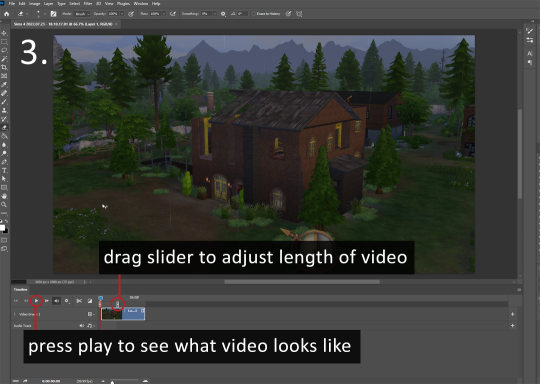The height and width of the screenshot is (384, 540).
Task: Select the Eyedropper tool
Action: point(4,84)
